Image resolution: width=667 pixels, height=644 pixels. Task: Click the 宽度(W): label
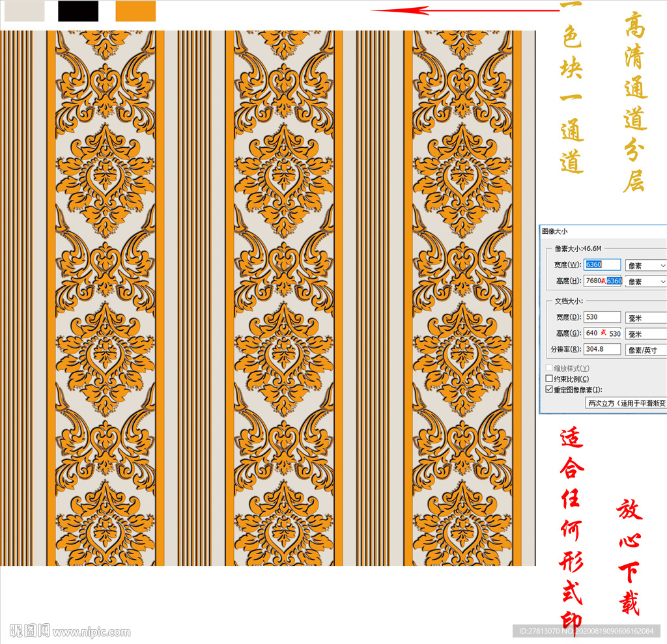(x=567, y=264)
